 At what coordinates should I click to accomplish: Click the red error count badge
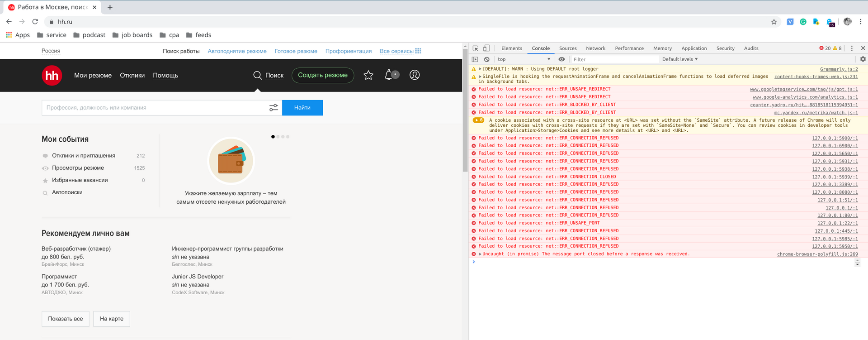coord(825,48)
